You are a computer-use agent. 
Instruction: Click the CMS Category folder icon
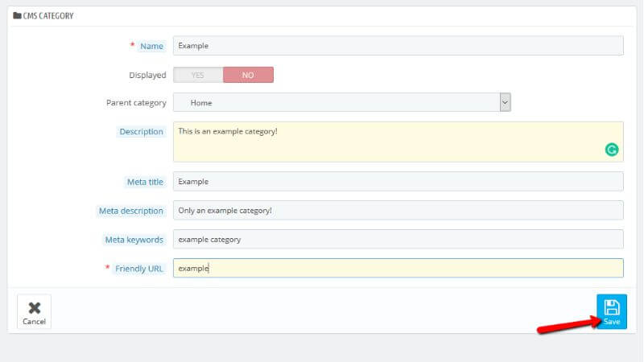tap(17, 15)
